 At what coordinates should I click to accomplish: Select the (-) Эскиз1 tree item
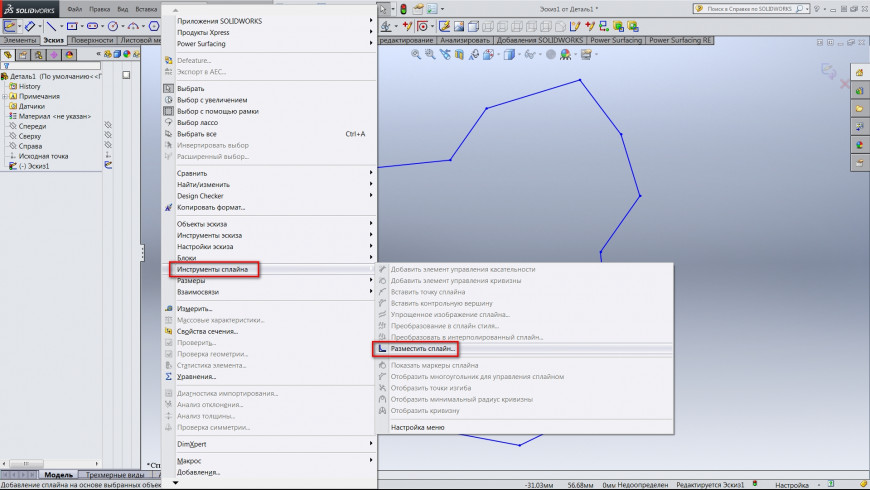coord(34,166)
